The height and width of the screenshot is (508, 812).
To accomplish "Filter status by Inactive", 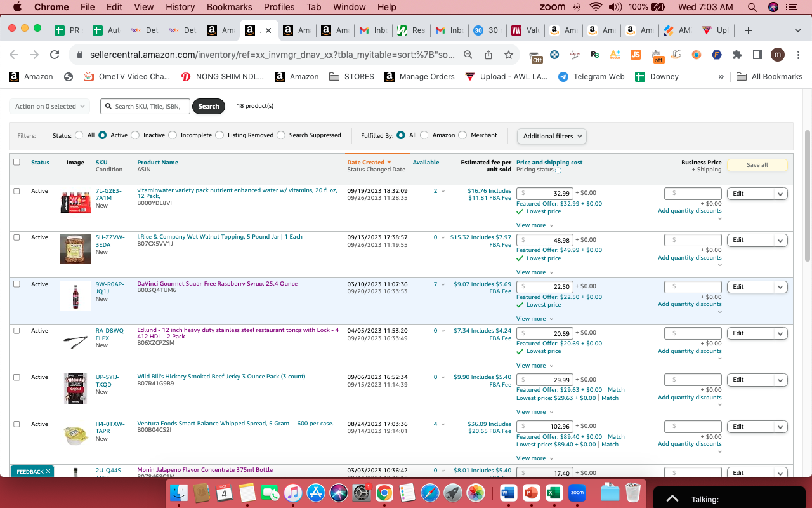I will click(x=136, y=135).
